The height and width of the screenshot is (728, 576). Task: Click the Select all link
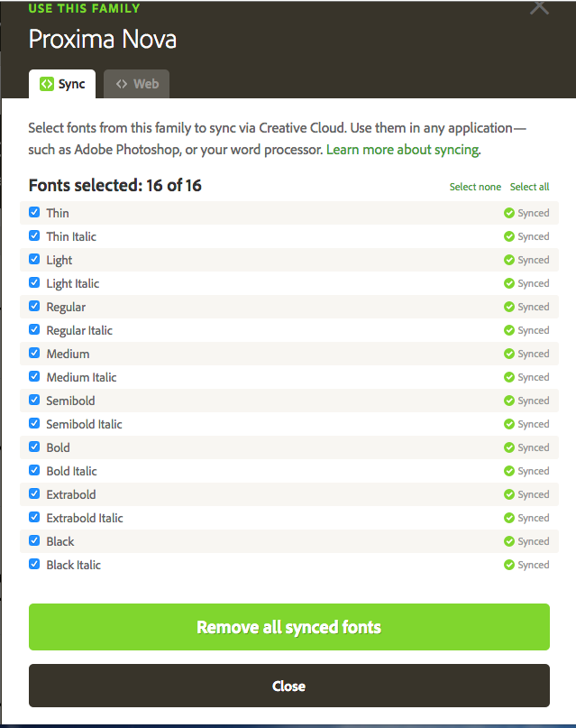[529, 187]
